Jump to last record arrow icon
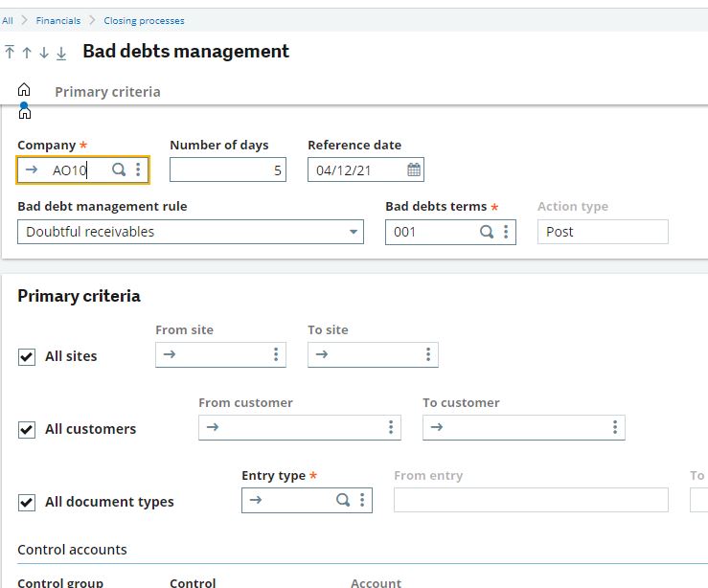This screenshot has width=708, height=588. click(x=61, y=53)
